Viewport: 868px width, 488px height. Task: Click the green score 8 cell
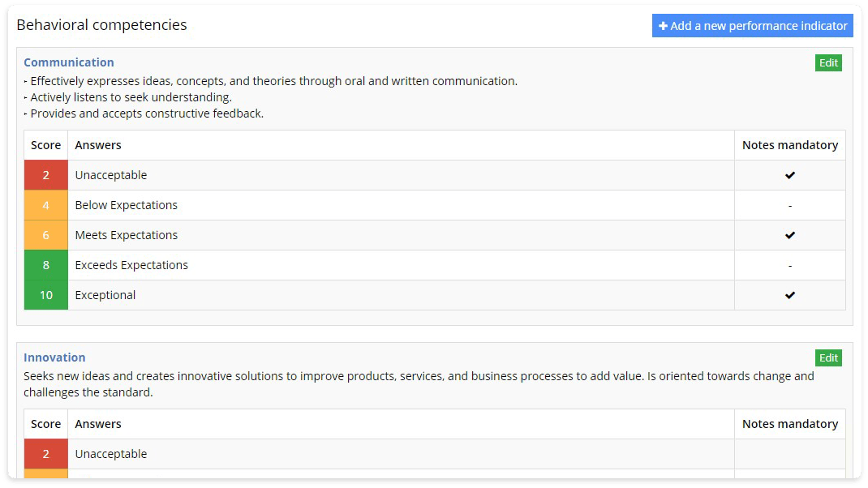click(45, 265)
